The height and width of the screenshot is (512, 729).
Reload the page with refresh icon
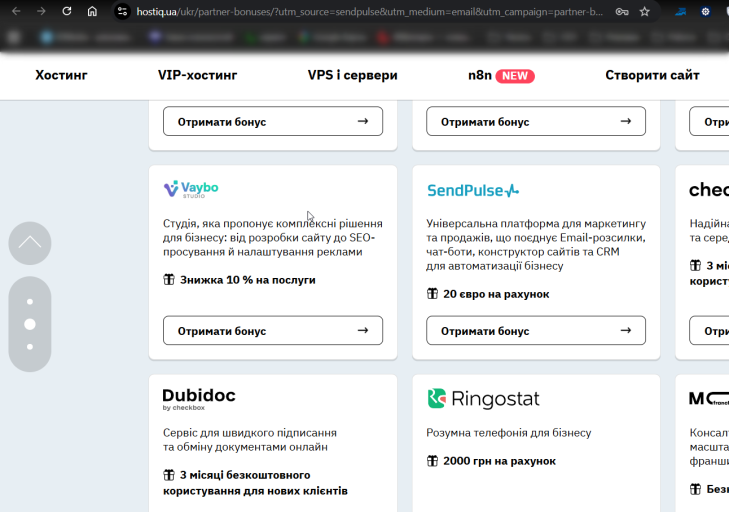click(x=67, y=11)
